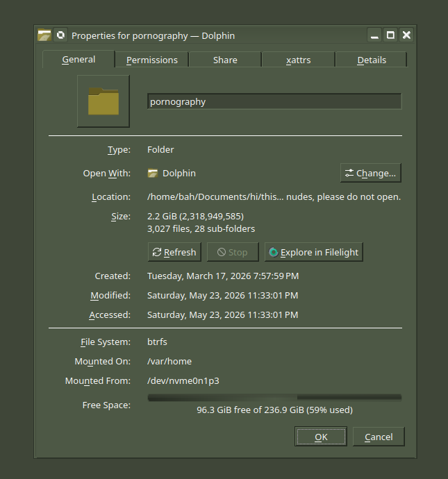Refresh the folder size calculation
The width and height of the screenshot is (448, 479).
point(174,252)
